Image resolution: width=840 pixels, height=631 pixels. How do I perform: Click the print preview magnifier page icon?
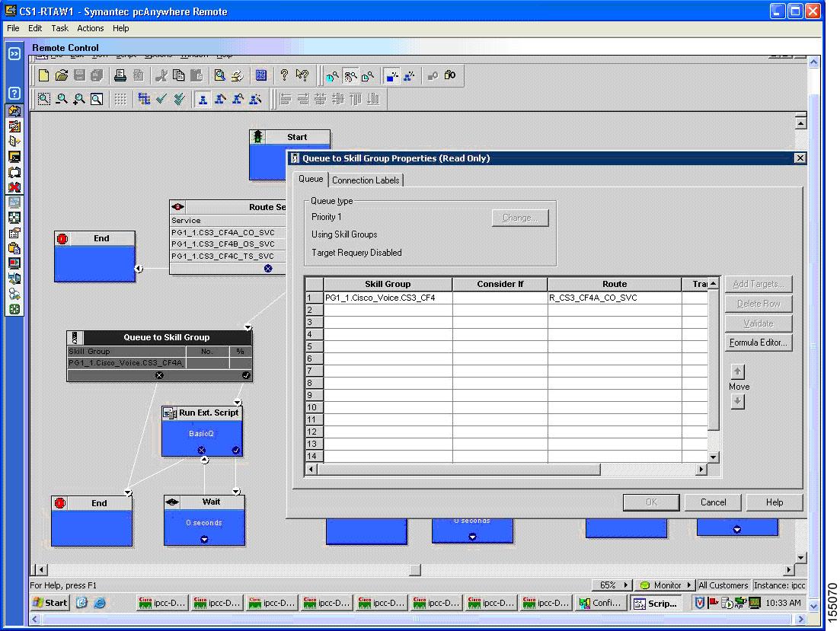[219, 75]
